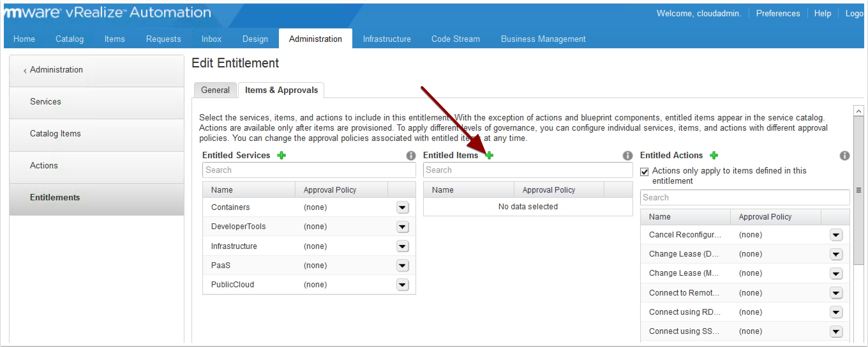Click green plus next to Entitled Services
The image size is (868, 347).
point(281,156)
